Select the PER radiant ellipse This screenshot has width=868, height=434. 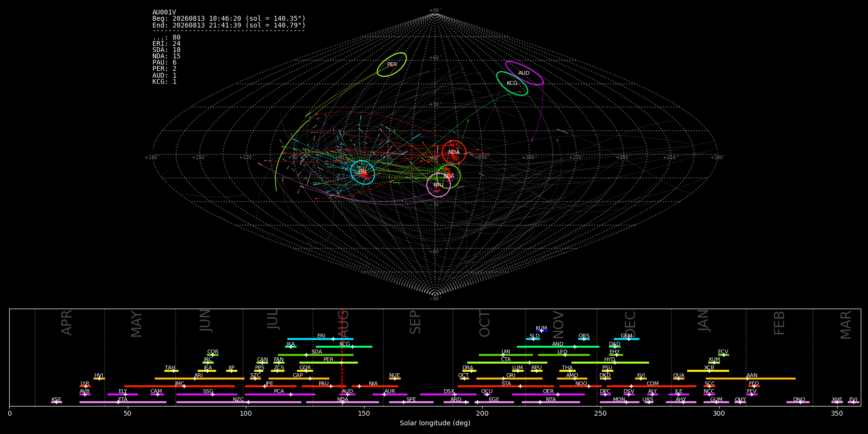[392, 65]
